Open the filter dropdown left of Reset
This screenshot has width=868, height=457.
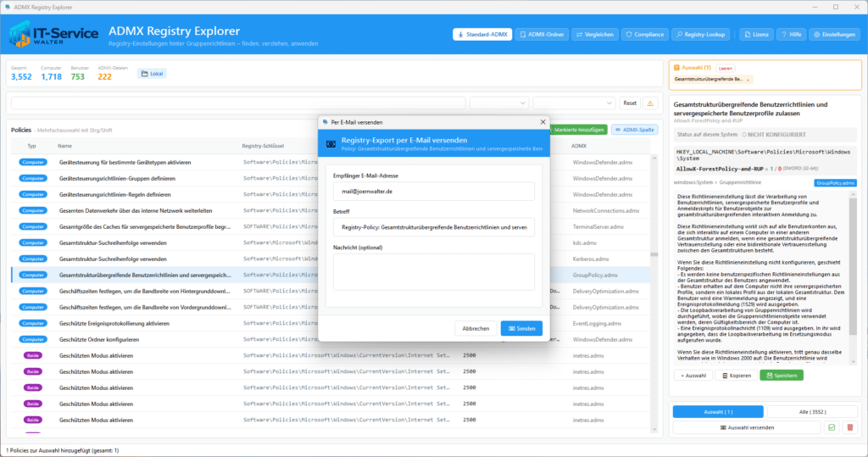coord(574,103)
